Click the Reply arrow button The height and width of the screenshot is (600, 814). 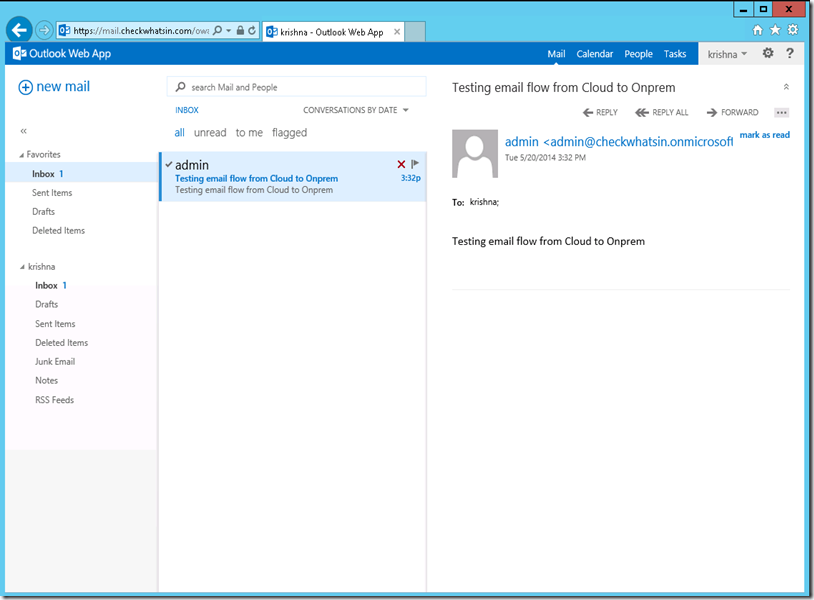pyautogui.click(x=600, y=112)
